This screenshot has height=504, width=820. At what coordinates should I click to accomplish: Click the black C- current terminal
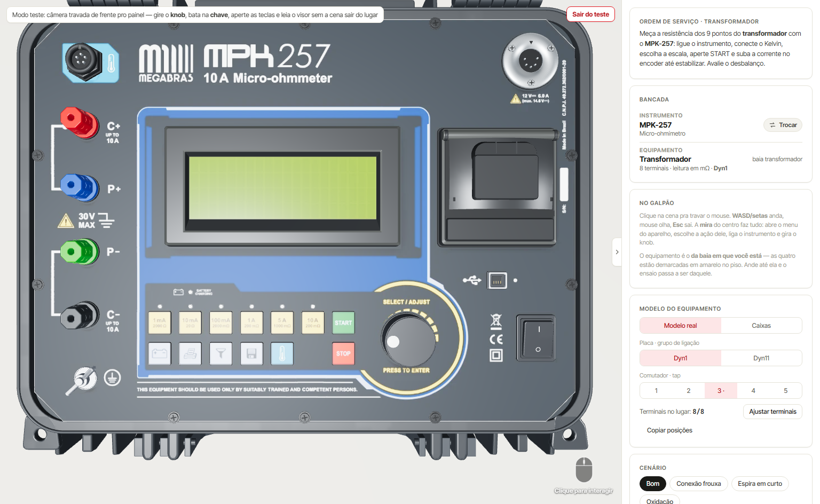click(x=80, y=316)
